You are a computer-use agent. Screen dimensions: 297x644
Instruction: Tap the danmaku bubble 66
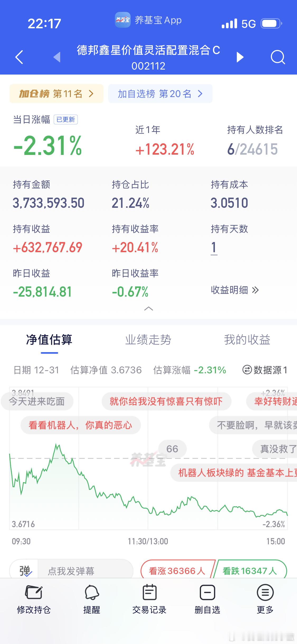(x=172, y=449)
